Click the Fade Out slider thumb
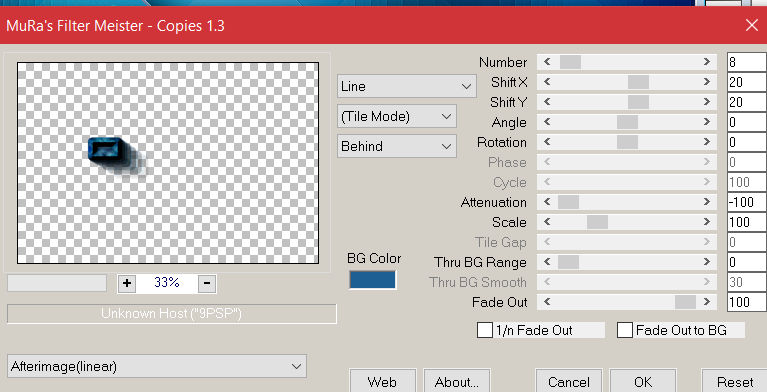This screenshot has width=767, height=392. [685, 302]
